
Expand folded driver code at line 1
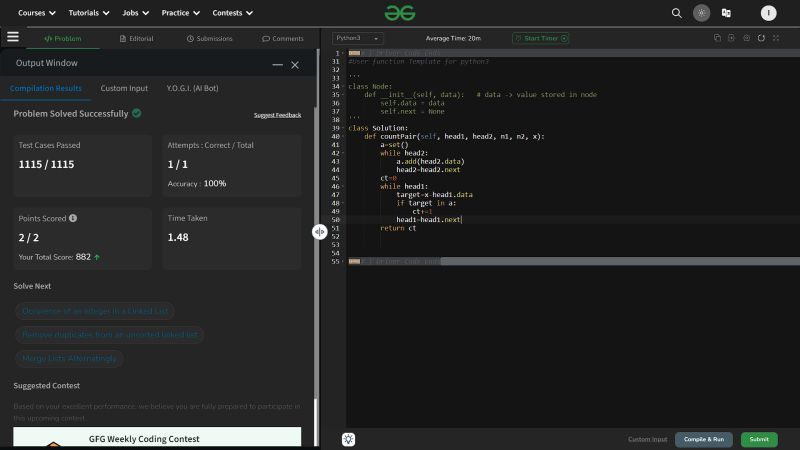[x=355, y=53]
